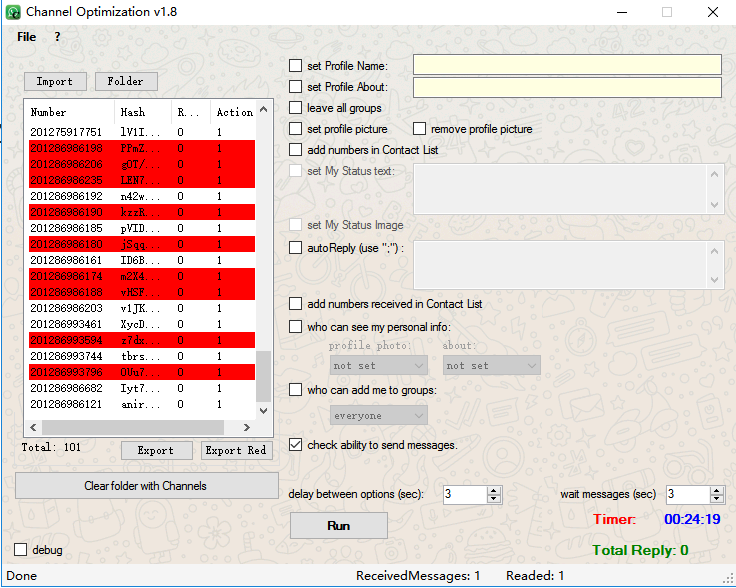Click the Profile Name text field
This screenshot has width=736, height=588.
(x=567, y=65)
